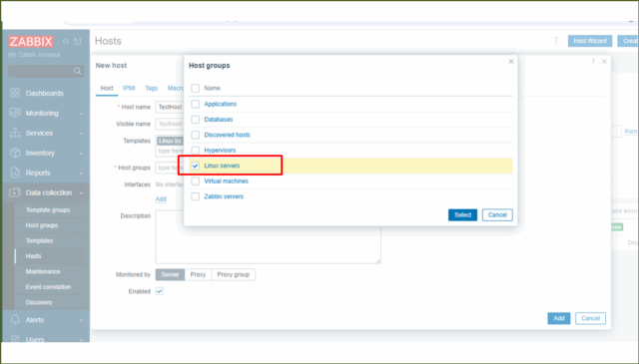
Task: Open the Applications group link
Action: [220, 104]
